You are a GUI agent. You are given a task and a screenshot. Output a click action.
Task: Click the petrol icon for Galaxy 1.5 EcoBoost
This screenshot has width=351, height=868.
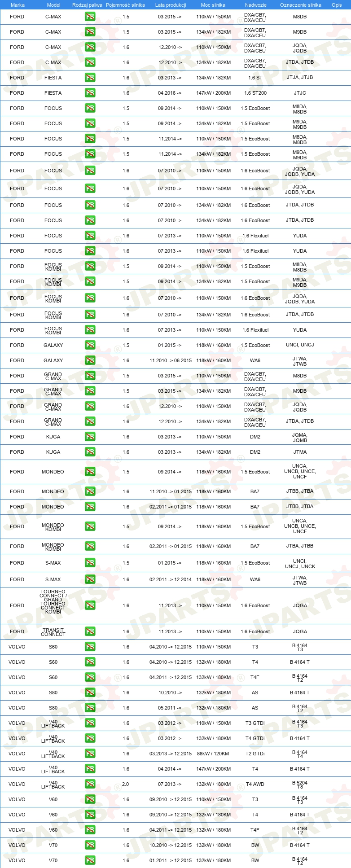(90, 345)
